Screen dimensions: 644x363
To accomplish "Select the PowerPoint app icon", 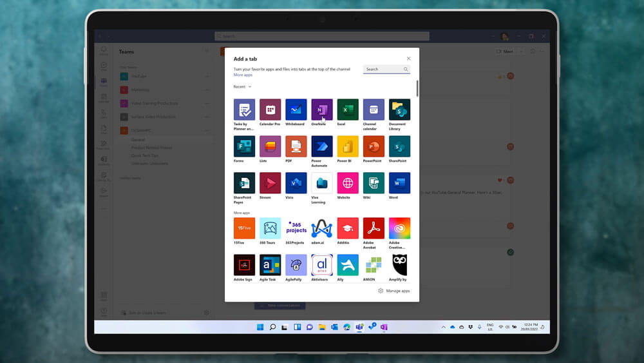I will point(374,146).
